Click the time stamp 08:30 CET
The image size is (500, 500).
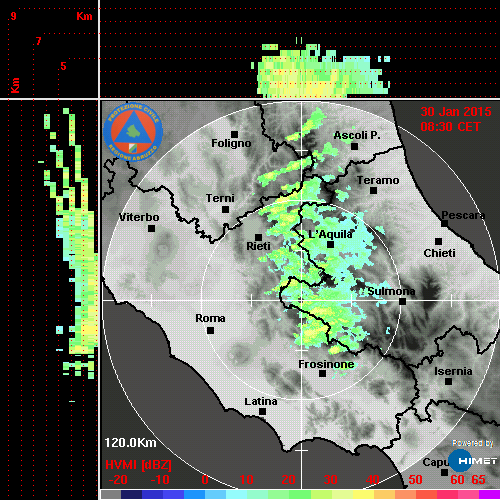coord(450,127)
